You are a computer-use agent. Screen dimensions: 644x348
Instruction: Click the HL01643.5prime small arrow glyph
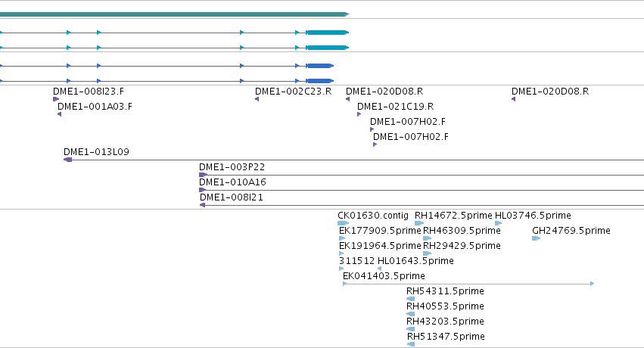379,269
